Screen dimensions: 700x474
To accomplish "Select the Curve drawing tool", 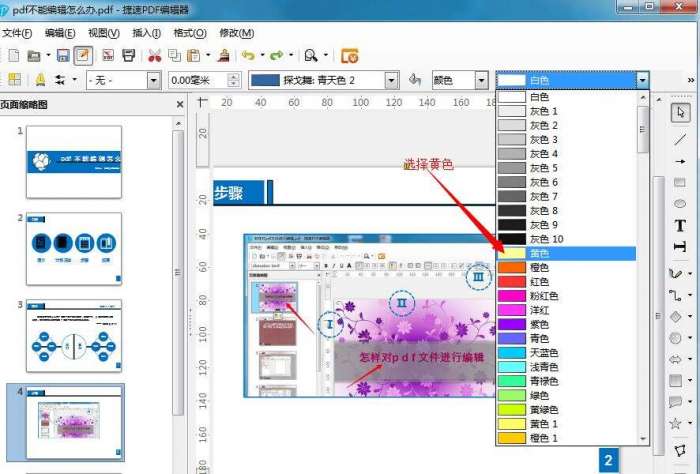I will tap(675, 273).
